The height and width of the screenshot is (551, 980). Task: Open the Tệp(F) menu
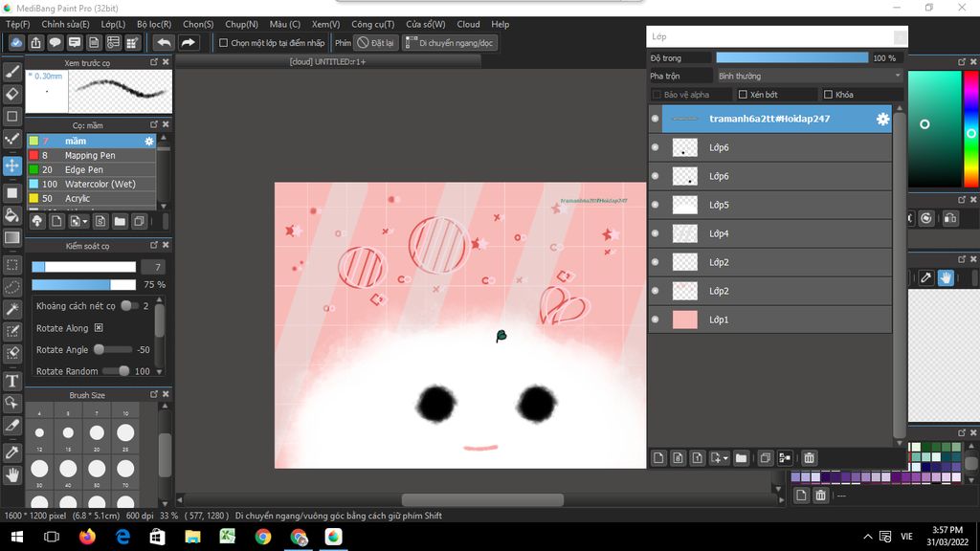pyautogui.click(x=17, y=24)
